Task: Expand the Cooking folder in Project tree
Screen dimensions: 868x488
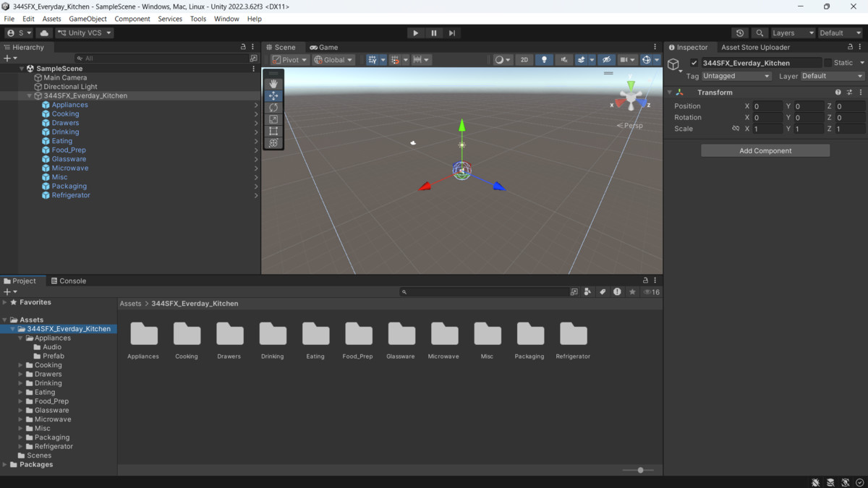Action: tap(20, 365)
